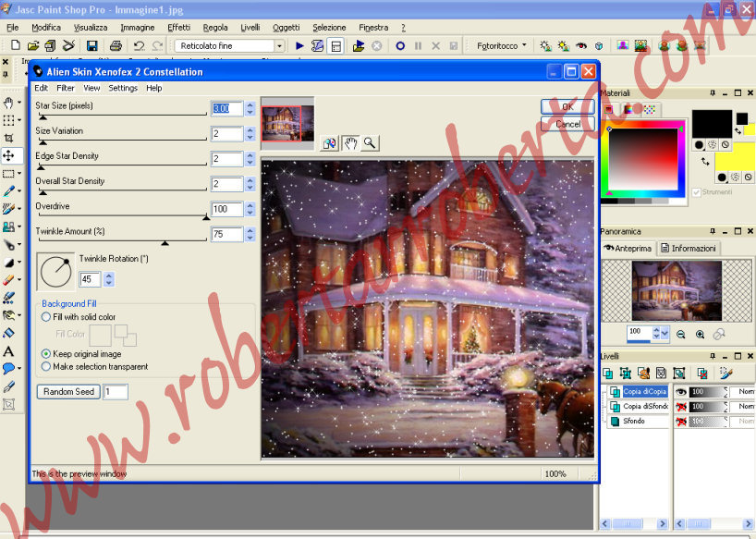756x539 pixels.
Task: Click OK in the Constellation dialog
Action: point(567,106)
